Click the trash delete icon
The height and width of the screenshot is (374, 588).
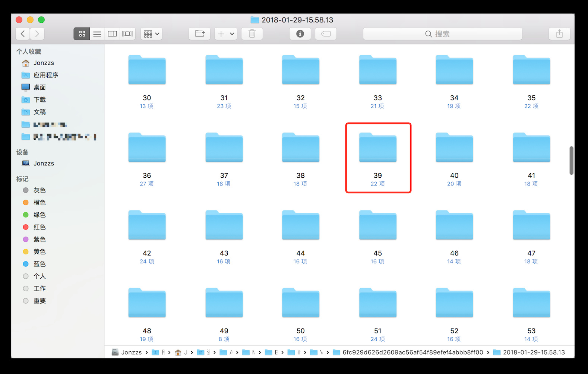pyautogui.click(x=252, y=34)
